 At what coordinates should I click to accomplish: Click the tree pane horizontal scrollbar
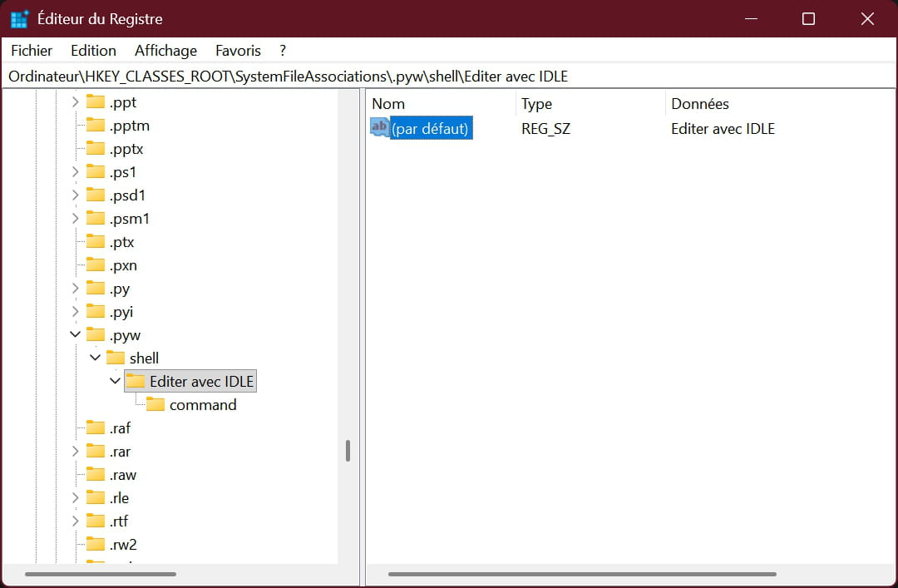point(101,574)
